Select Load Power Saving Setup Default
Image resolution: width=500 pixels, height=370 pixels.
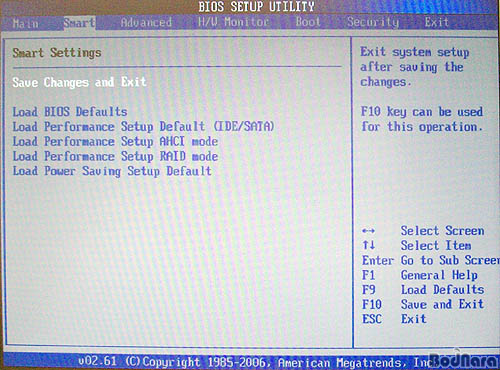[112, 171]
